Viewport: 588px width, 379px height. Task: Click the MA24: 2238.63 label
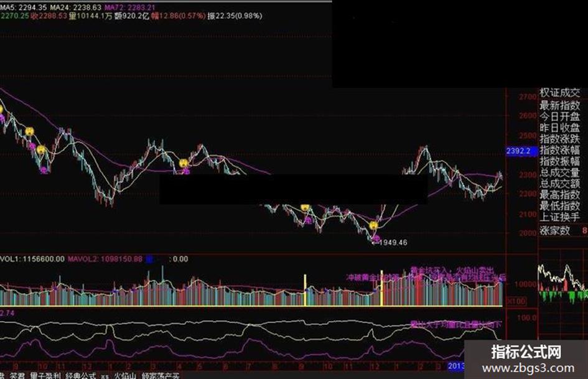tap(75, 7)
